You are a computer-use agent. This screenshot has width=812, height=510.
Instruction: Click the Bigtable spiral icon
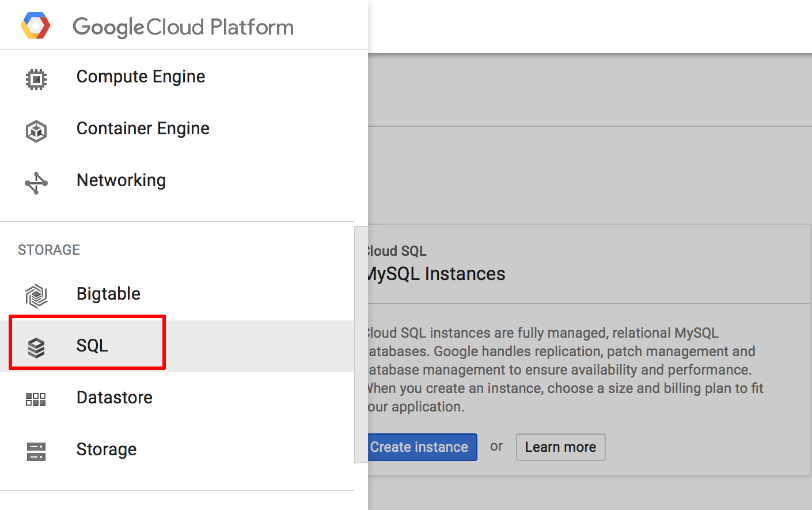(36, 296)
